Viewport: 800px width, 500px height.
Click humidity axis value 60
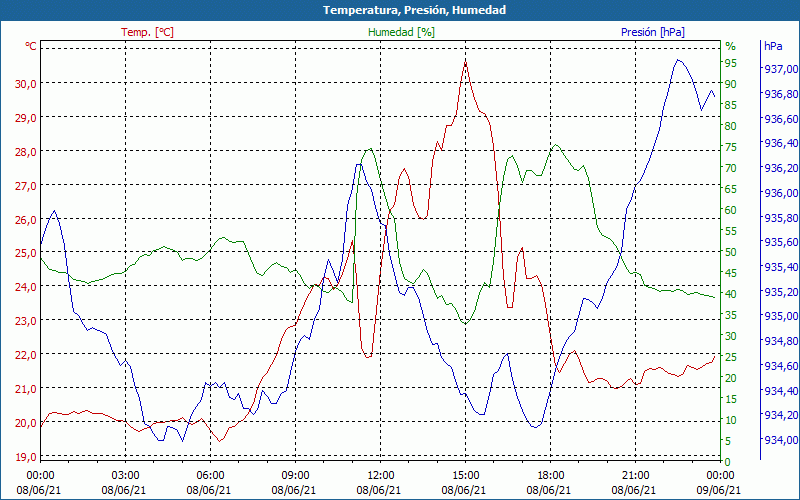(x=731, y=210)
